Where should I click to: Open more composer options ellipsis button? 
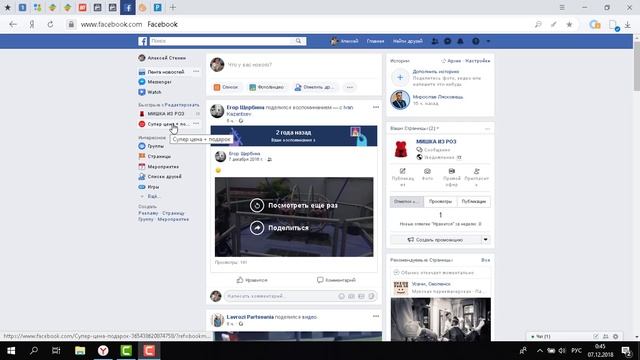click(x=350, y=87)
